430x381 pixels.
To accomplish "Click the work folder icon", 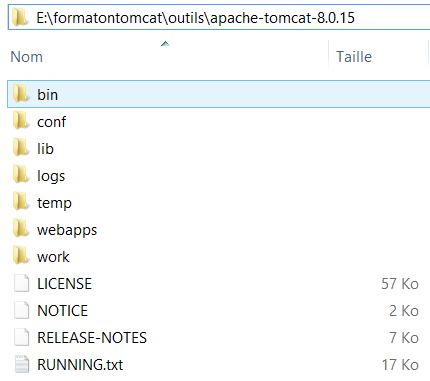I will 21,255.
